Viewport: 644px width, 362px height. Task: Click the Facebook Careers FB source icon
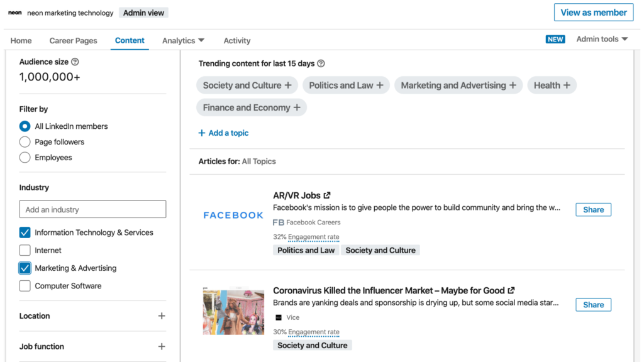279,222
